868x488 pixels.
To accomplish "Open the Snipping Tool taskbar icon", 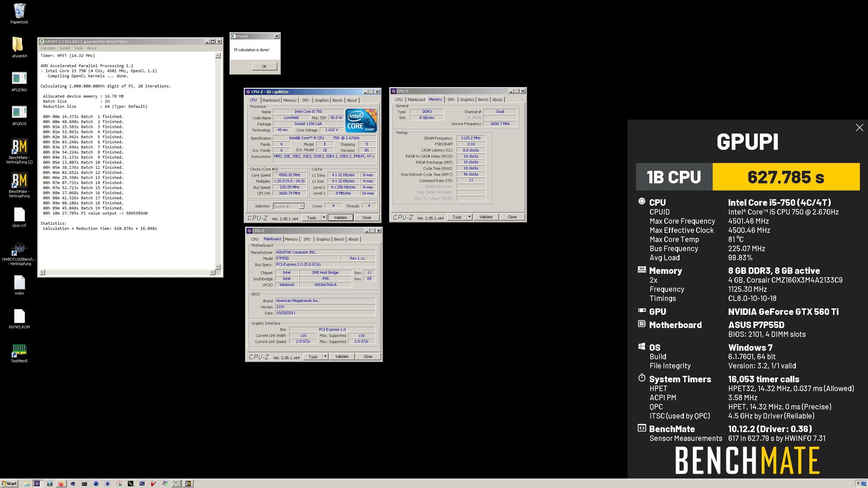I will click(119, 484).
